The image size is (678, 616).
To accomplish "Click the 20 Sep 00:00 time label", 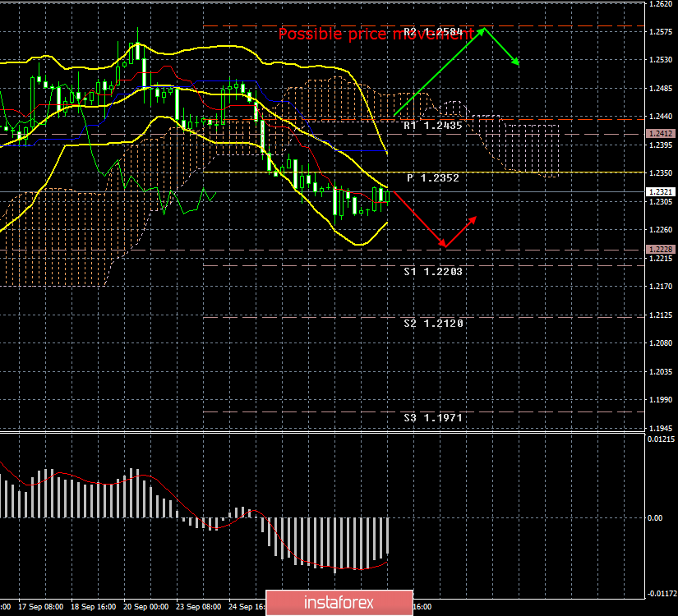I will tap(146, 607).
